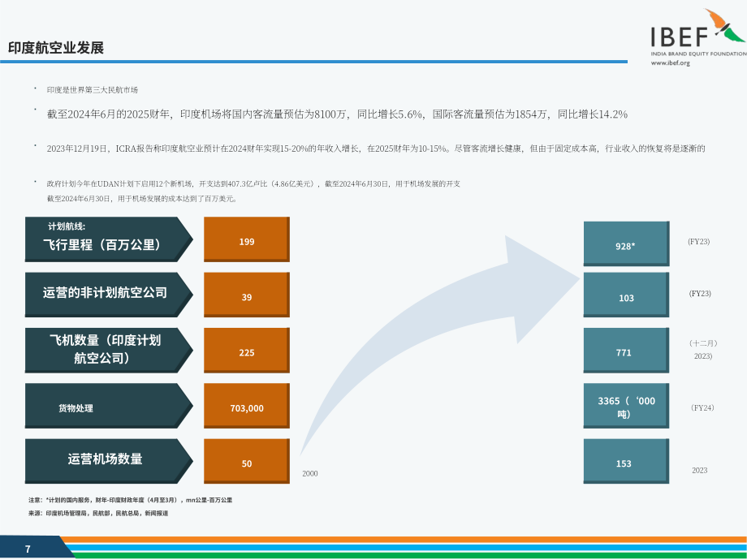
Task: Select the ICRA bullet starting 2023年12月19日
Action: pos(375,149)
